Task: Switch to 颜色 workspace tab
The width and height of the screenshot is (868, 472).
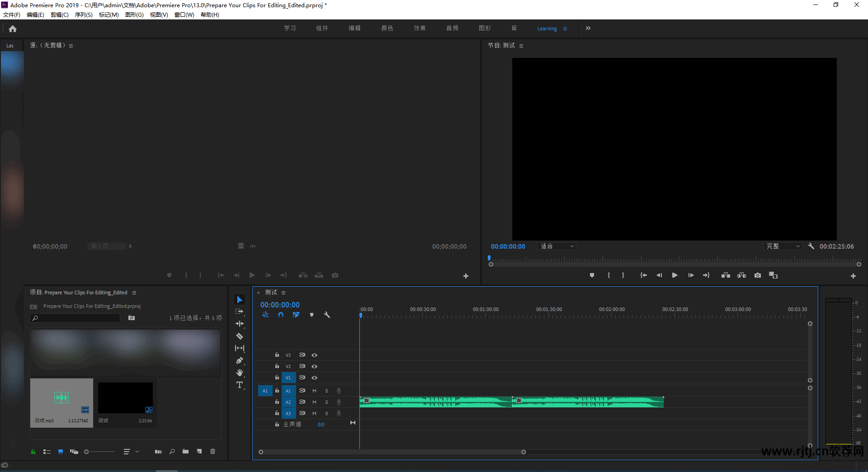Action: click(387, 28)
